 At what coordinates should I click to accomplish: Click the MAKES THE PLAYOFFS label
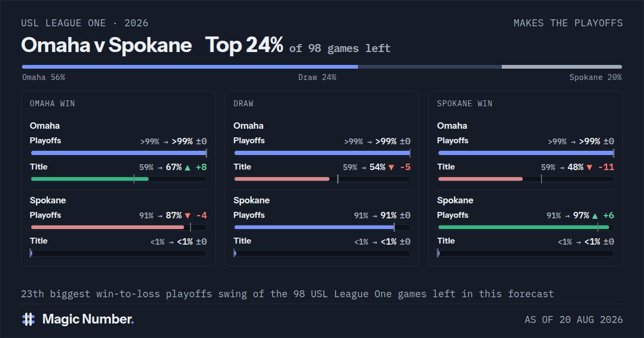coord(568,23)
